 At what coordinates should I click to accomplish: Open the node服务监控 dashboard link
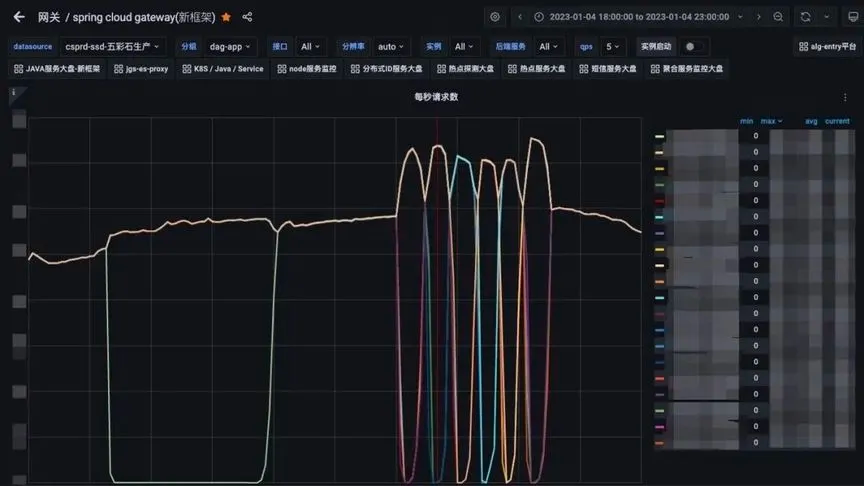point(307,69)
